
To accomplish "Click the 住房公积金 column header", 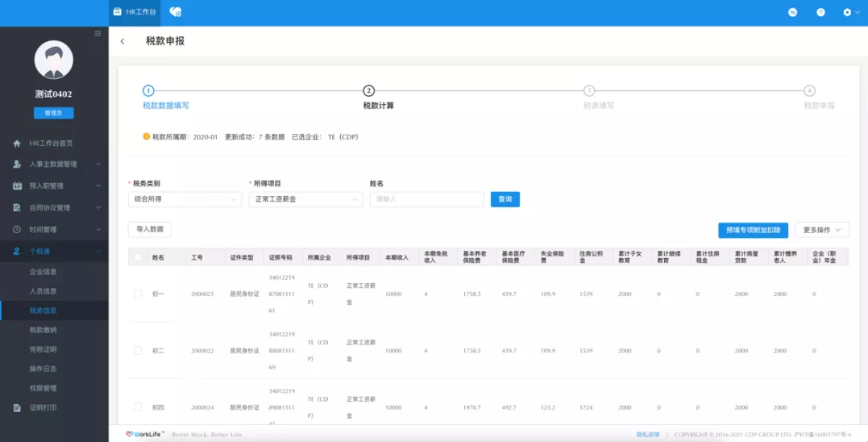I will (x=592, y=257).
